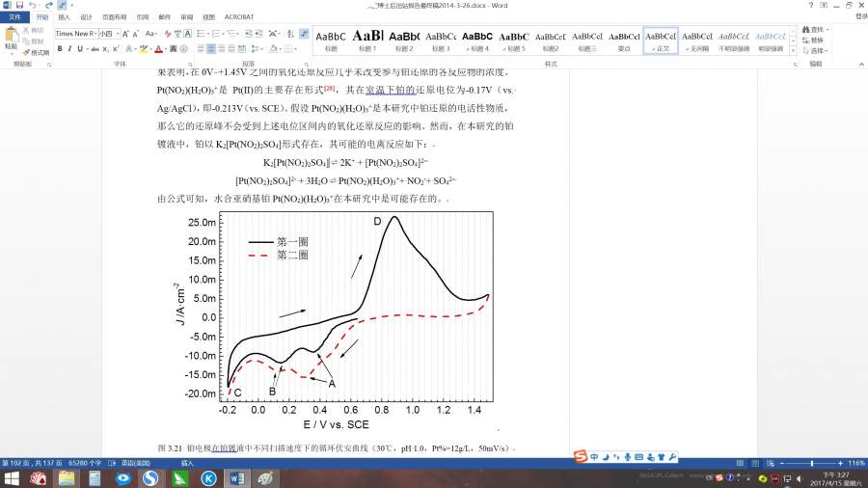Apply 标题 1 heading style
This screenshot has width=868, height=488.
[x=367, y=41]
